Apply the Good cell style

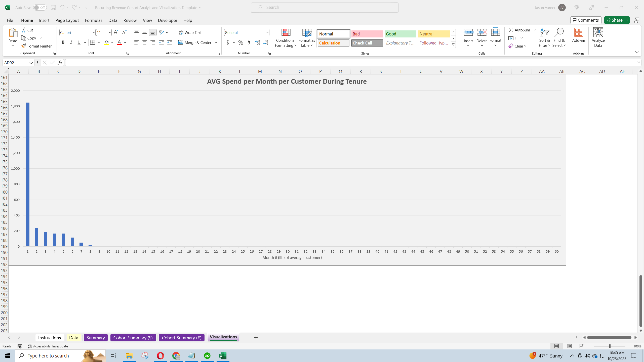pos(400,34)
